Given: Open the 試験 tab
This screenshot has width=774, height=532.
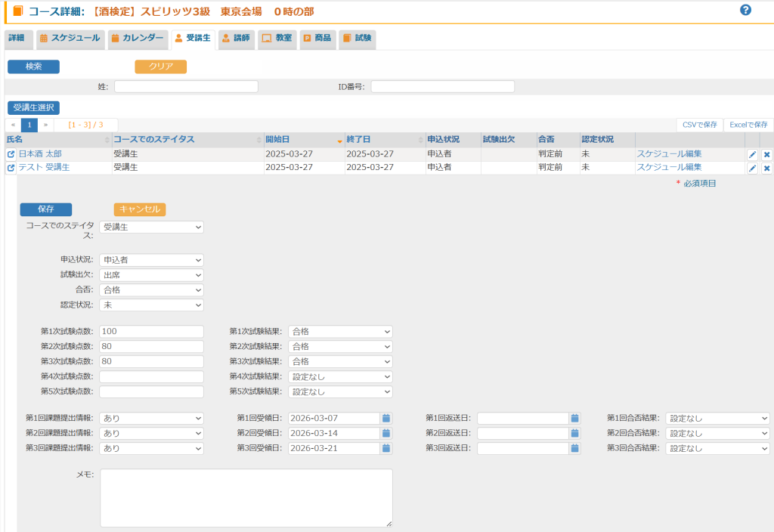Looking at the screenshot, I should click(357, 38).
